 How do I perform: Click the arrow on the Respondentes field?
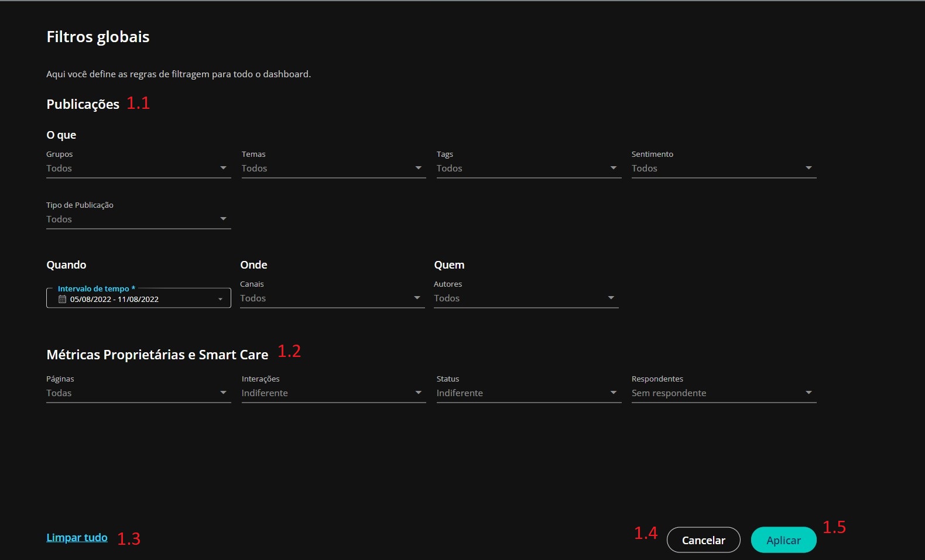coord(808,393)
